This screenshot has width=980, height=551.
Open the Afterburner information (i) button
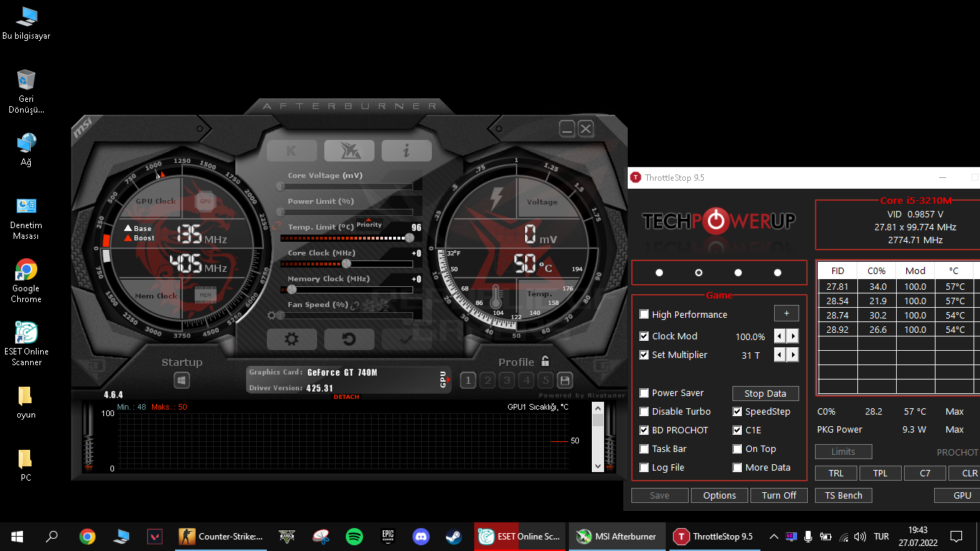point(406,151)
